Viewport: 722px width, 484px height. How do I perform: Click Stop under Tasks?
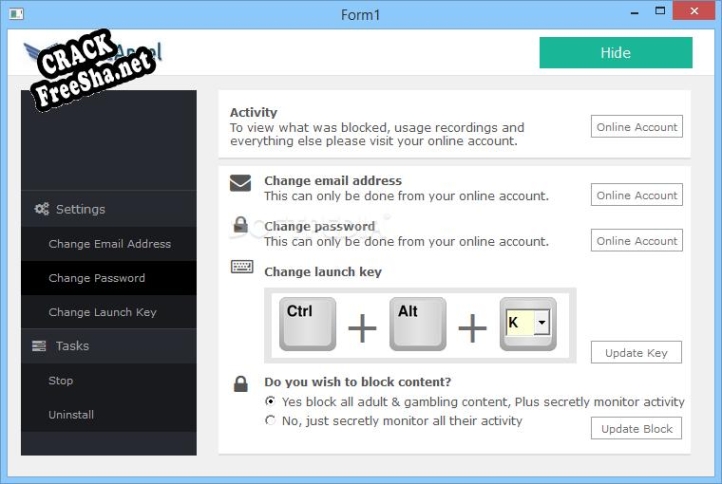(61, 381)
